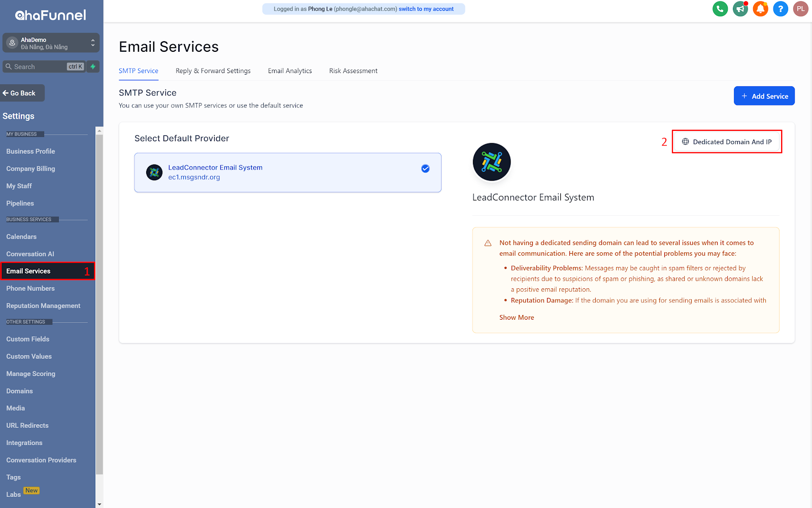812x508 pixels.
Task: Click the green lightning quick actions icon
Action: point(93,66)
